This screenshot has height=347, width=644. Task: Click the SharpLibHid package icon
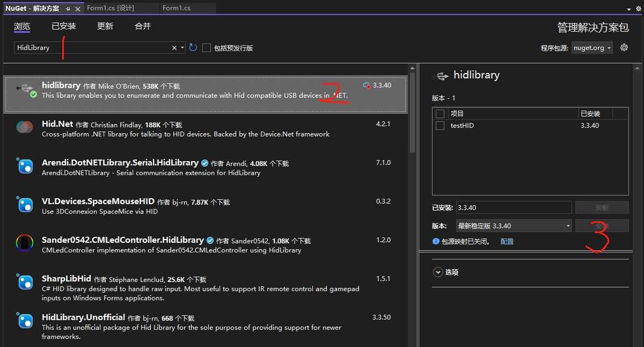tap(25, 282)
